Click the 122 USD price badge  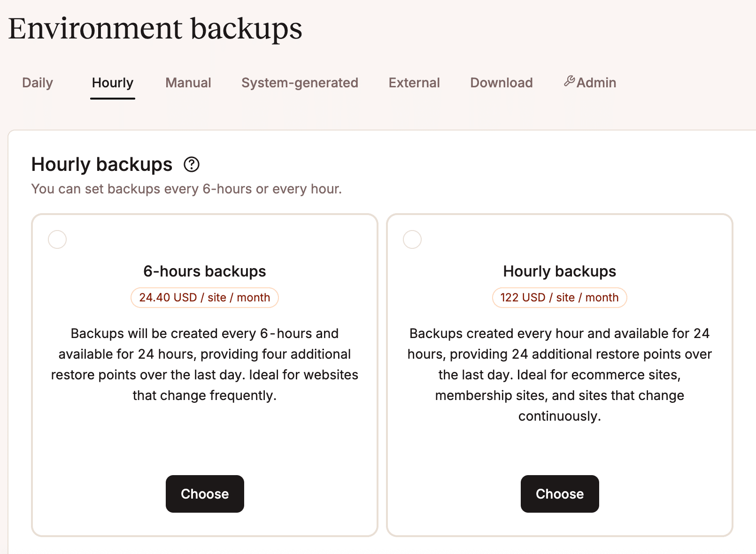tap(559, 297)
